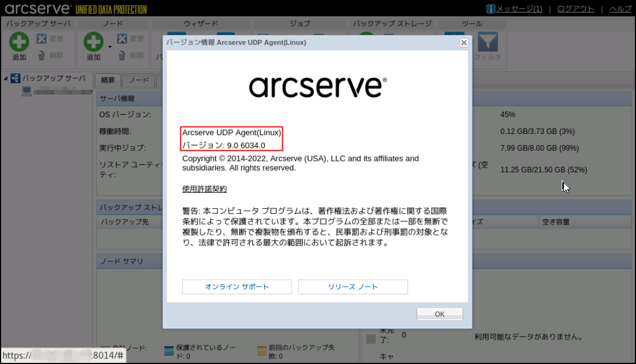Select the server computer node in tree
636x364 pixels.
coord(27,91)
